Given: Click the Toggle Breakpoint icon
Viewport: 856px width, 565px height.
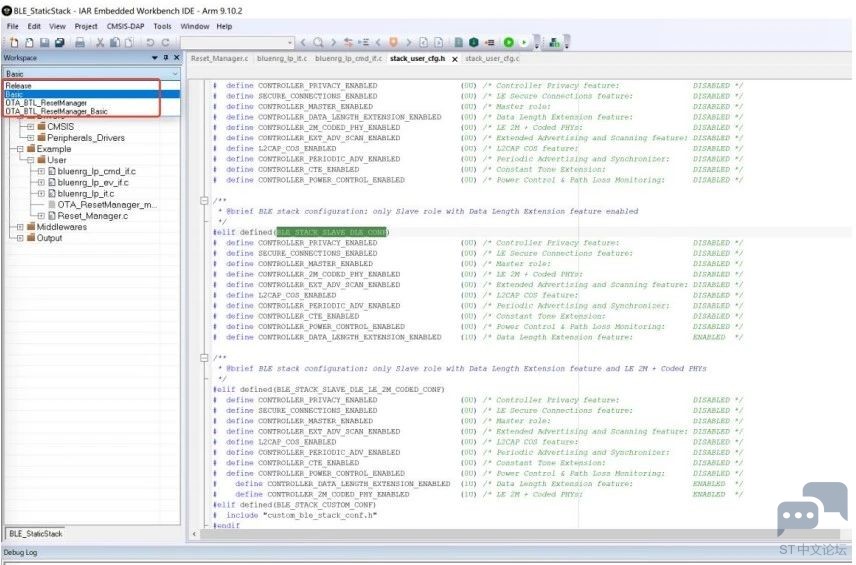Looking at the screenshot, I should pyautogui.click(x=490, y=43).
